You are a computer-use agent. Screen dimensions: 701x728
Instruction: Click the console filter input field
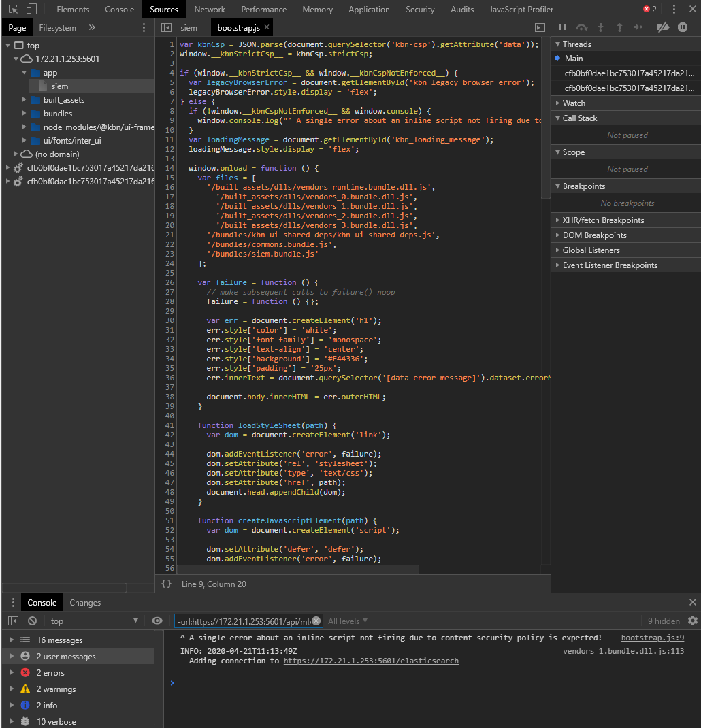click(243, 621)
